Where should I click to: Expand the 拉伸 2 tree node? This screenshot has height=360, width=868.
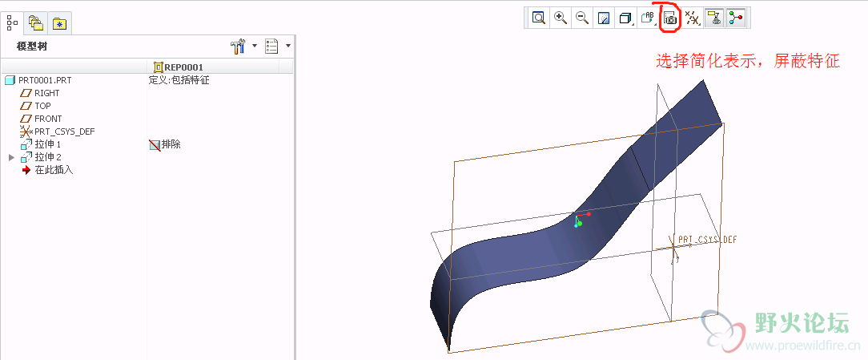pos(12,157)
